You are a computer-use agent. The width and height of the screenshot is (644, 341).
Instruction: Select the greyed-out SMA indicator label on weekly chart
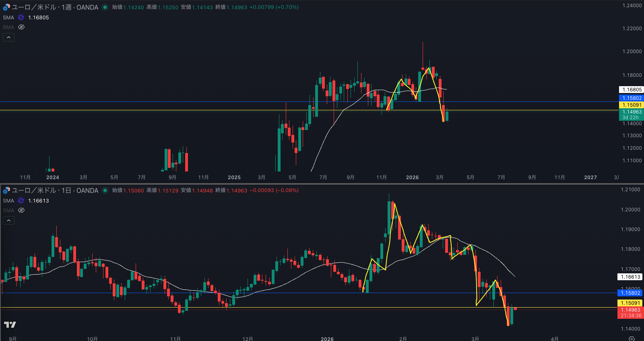[8, 27]
